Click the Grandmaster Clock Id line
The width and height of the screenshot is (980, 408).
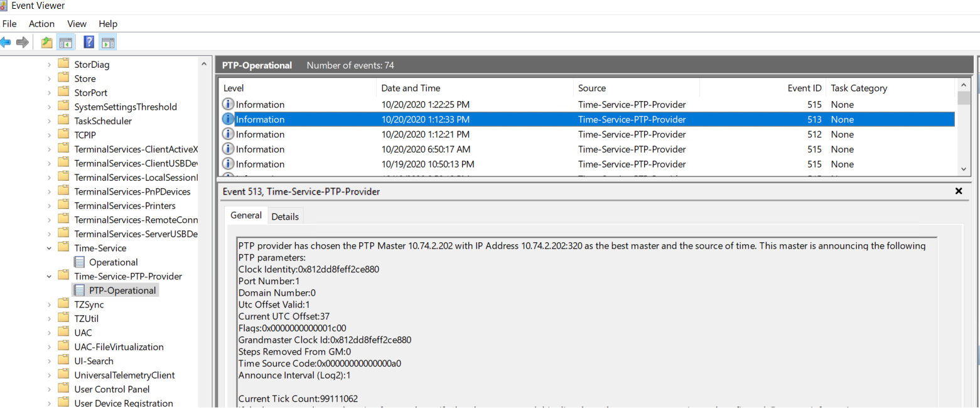[x=325, y=340]
